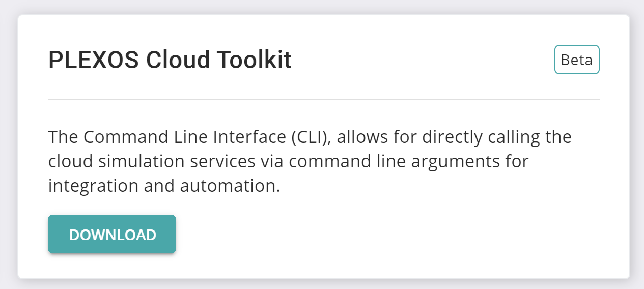Click the Beta badge label
Viewport: 644px width, 289px height.
pyautogui.click(x=577, y=60)
